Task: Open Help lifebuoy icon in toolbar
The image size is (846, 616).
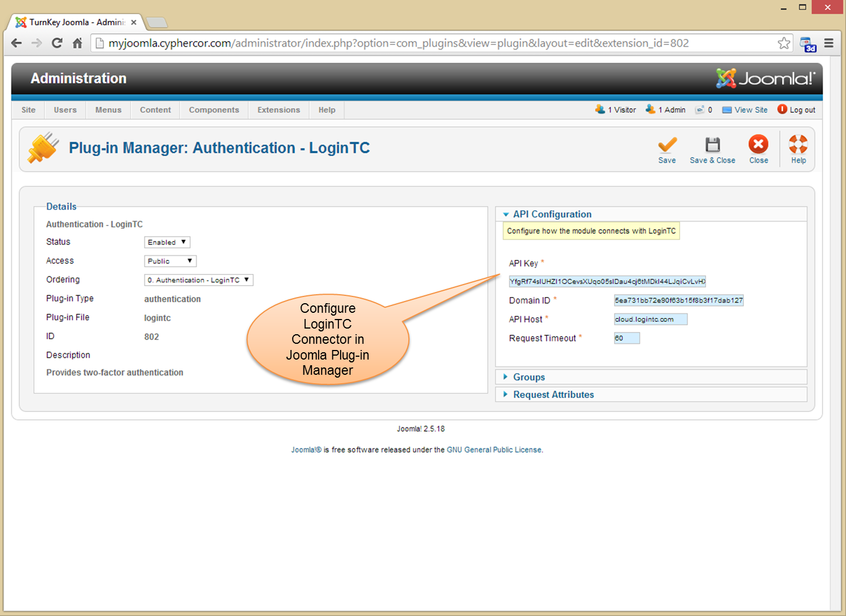Action: [798, 144]
